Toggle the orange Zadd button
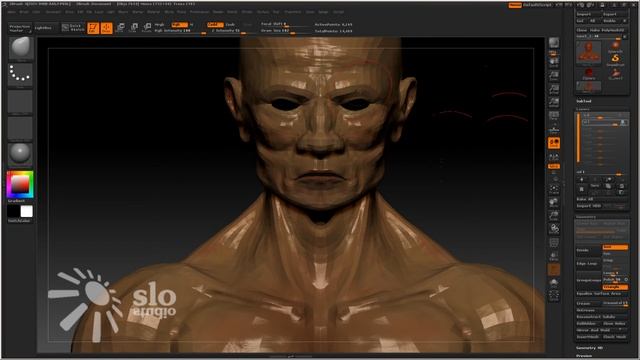The width and height of the screenshot is (640, 360). click(x=215, y=24)
